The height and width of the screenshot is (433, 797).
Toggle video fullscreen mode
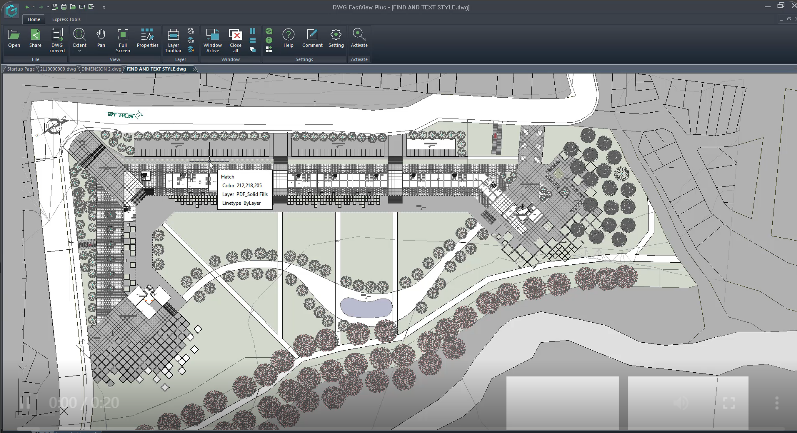click(729, 403)
